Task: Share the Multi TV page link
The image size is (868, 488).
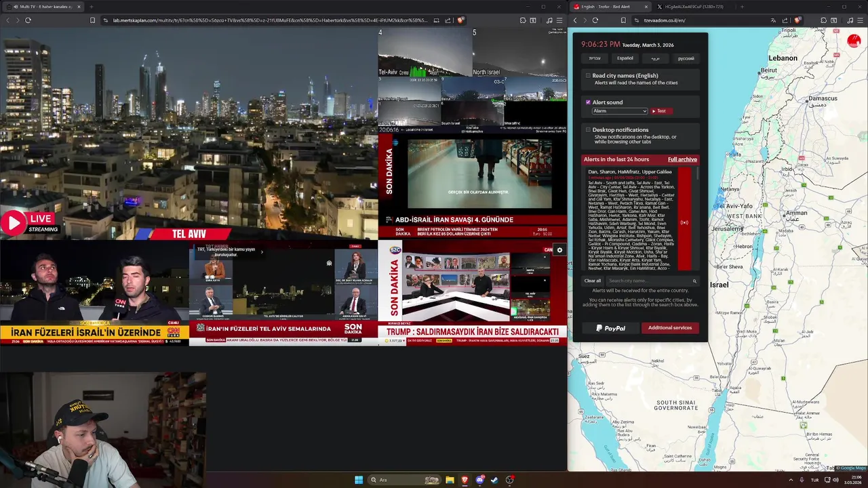Action: click(x=448, y=20)
